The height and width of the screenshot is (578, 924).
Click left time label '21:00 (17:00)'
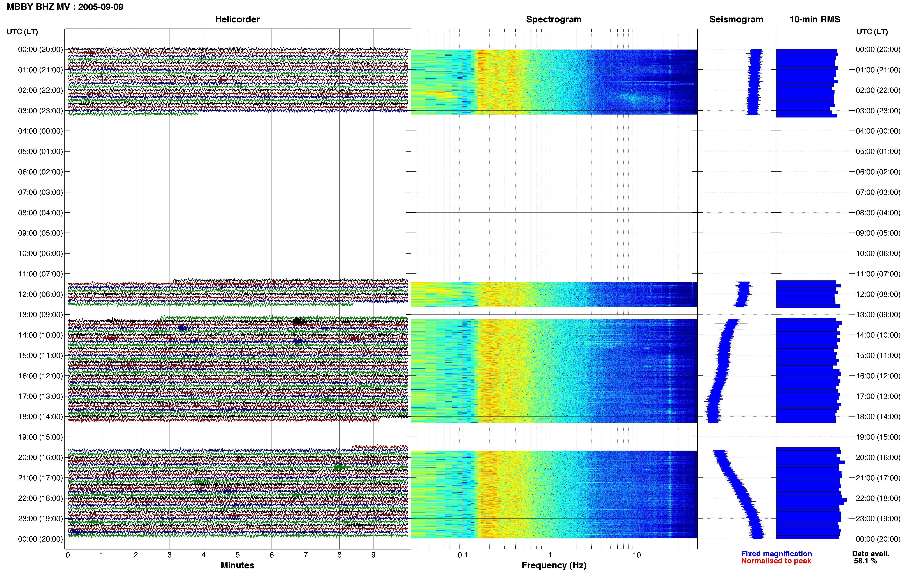(41, 478)
